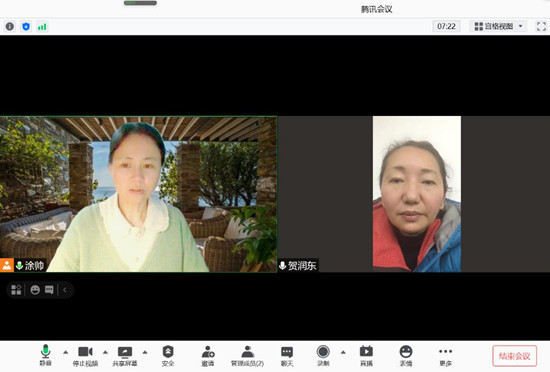This screenshot has width=550, height=372.
Task: Open the Emoji reactions button
Action: pyautogui.click(x=406, y=356)
